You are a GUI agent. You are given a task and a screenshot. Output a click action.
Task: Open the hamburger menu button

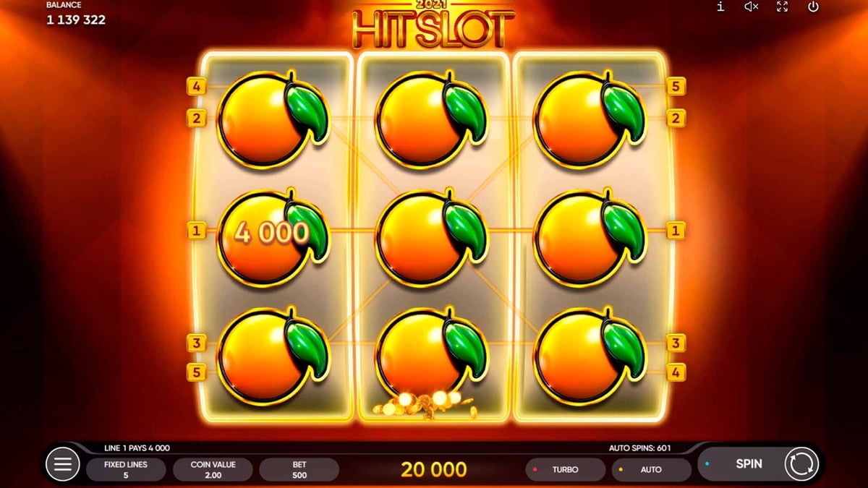[x=63, y=464]
